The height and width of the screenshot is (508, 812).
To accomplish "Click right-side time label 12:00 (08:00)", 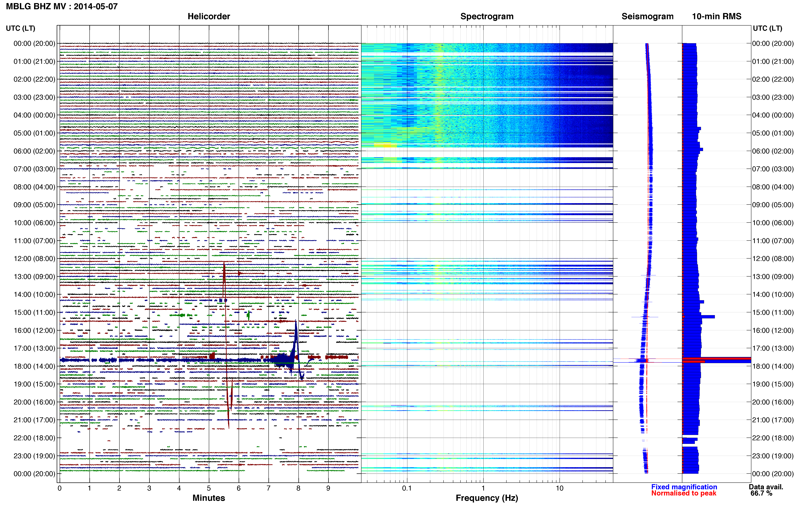I will [773, 259].
